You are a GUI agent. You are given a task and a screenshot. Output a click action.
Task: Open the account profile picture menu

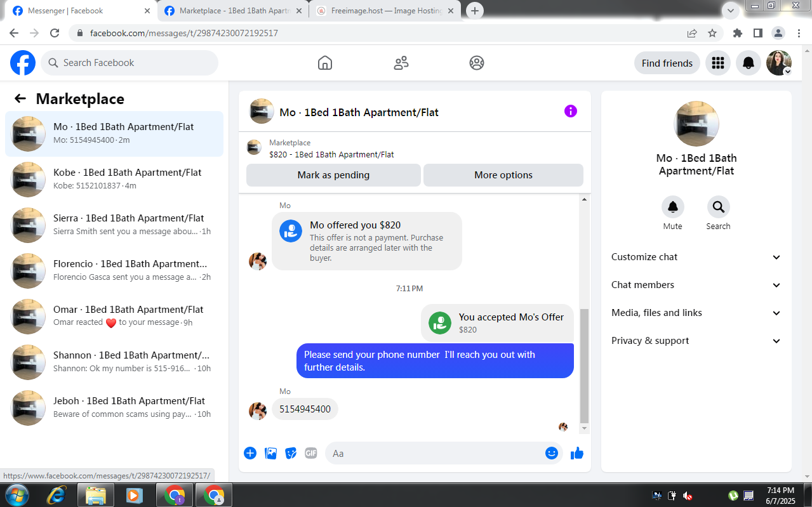[779, 63]
